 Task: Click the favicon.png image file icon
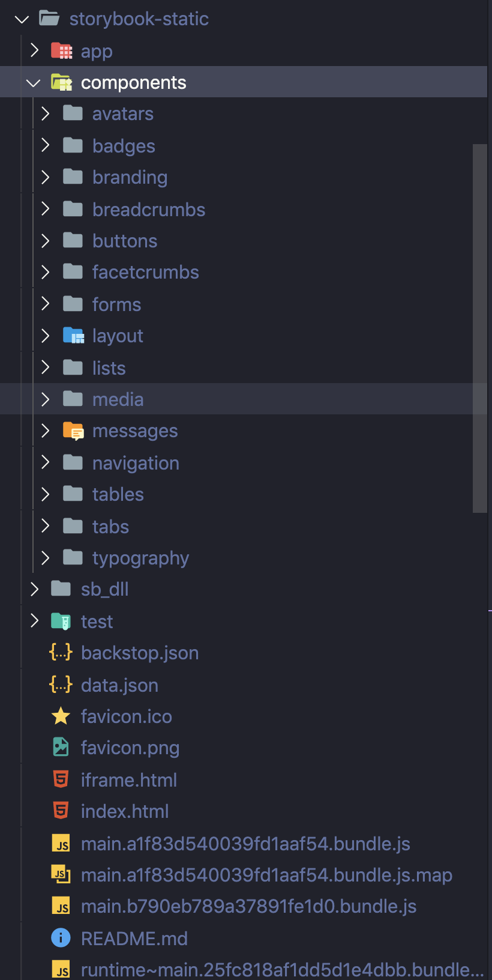61,747
